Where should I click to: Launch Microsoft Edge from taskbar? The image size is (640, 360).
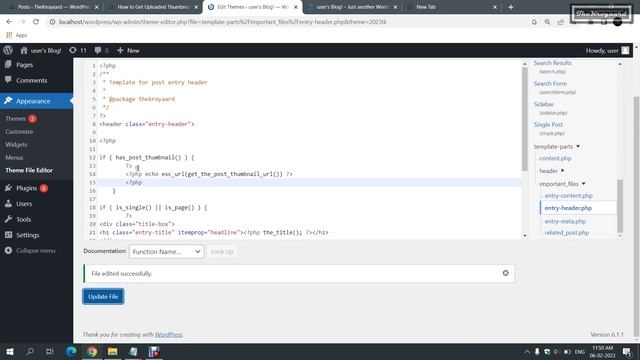71,351
